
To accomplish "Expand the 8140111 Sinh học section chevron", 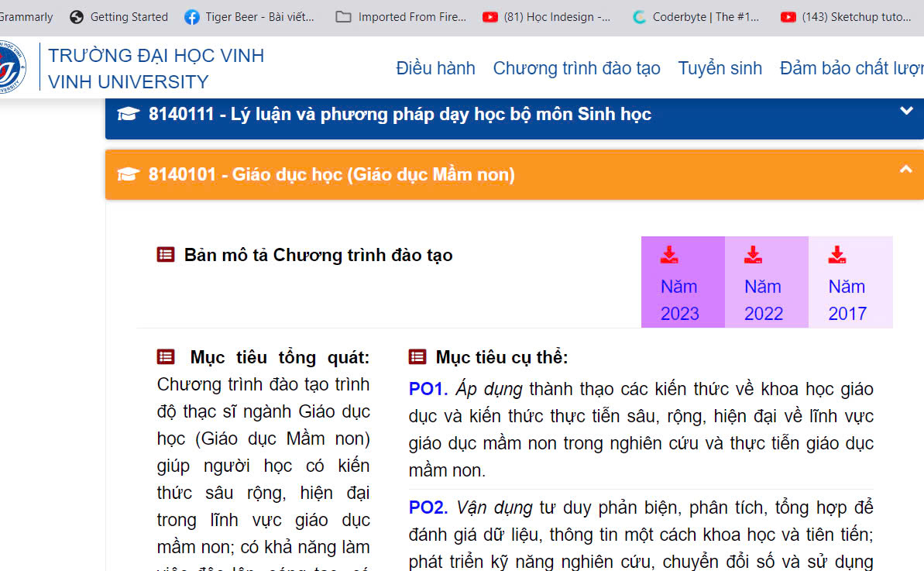I will 906,111.
